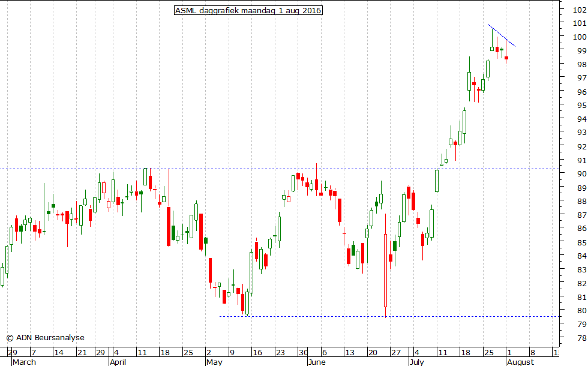Viewport: 588px width, 366px height.
Task: Click the 102 price label on the axis
Action: (580, 9)
